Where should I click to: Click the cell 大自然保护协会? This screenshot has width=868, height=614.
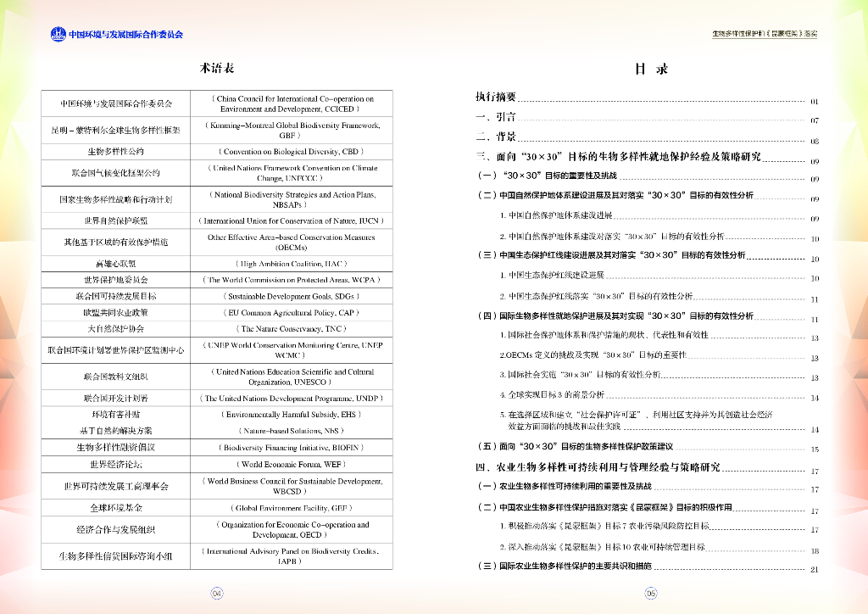tap(115, 328)
